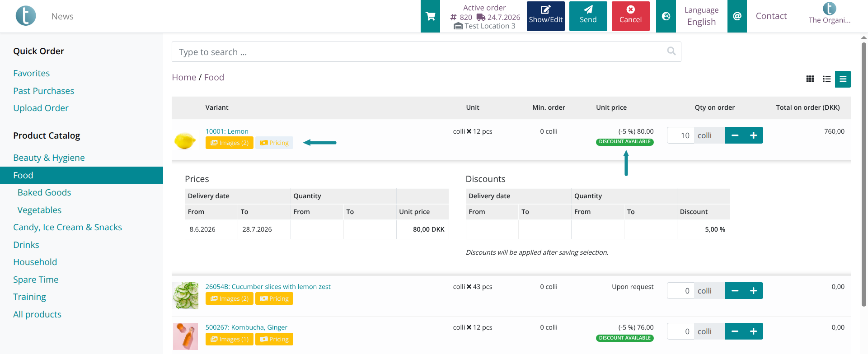Viewport: 868px width, 354px height.
Task: Focus the Type to search field
Action: (426, 52)
